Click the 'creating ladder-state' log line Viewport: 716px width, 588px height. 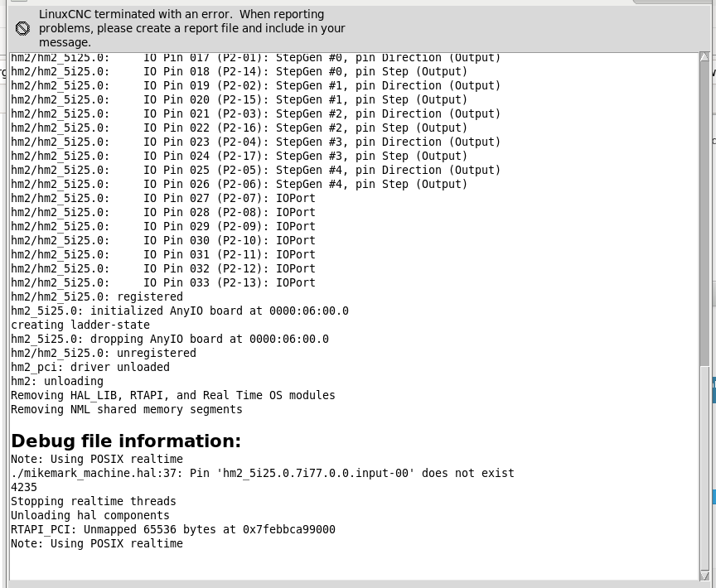tap(80, 325)
